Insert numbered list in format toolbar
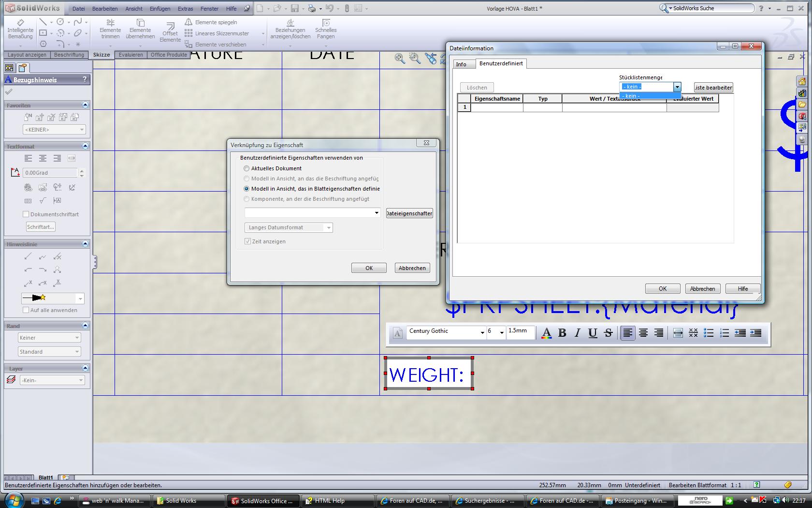The image size is (812, 508). pos(724,333)
